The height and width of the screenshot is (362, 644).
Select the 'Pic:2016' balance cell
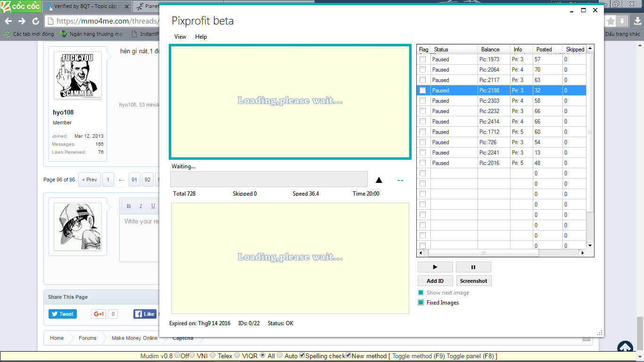(494, 163)
